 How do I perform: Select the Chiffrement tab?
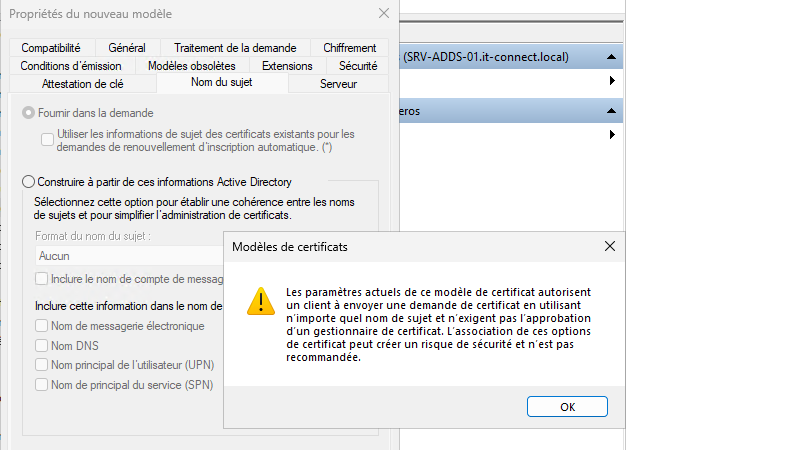[350, 48]
